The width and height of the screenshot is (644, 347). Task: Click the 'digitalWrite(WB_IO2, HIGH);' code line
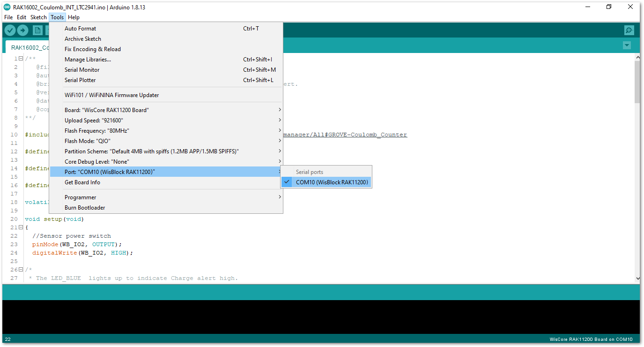pyautogui.click(x=82, y=253)
